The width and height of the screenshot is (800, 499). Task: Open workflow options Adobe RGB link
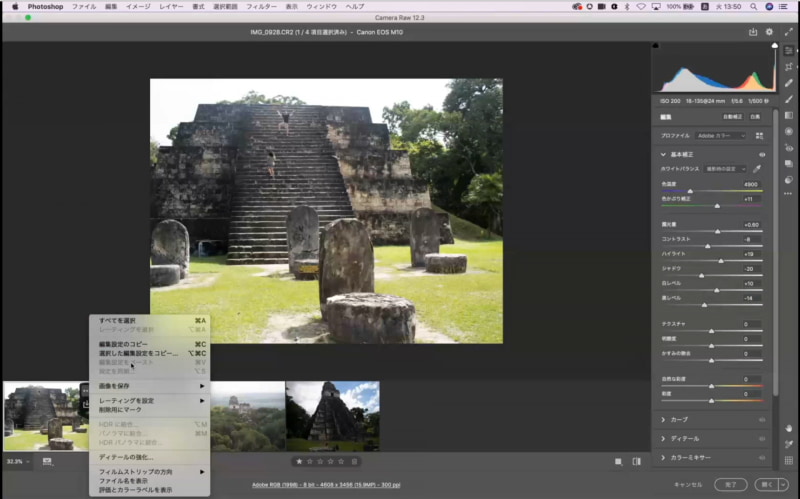click(326, 485)
